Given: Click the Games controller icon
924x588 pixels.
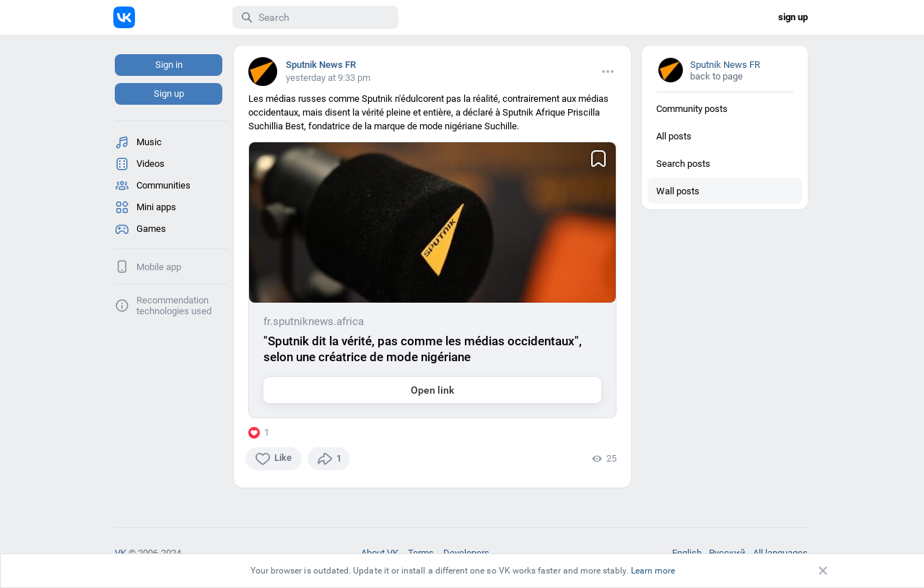Looking at the screenshot, I should [x=122, y=229].
